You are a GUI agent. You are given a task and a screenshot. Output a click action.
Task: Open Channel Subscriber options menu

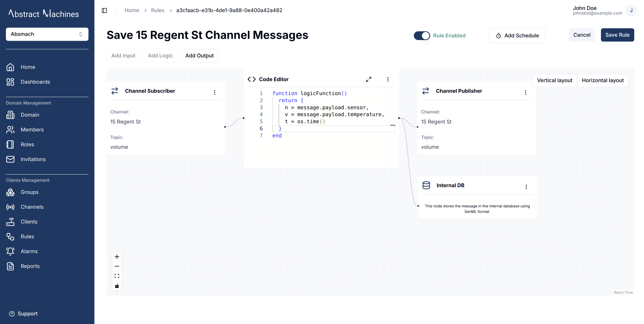point(215,93)
